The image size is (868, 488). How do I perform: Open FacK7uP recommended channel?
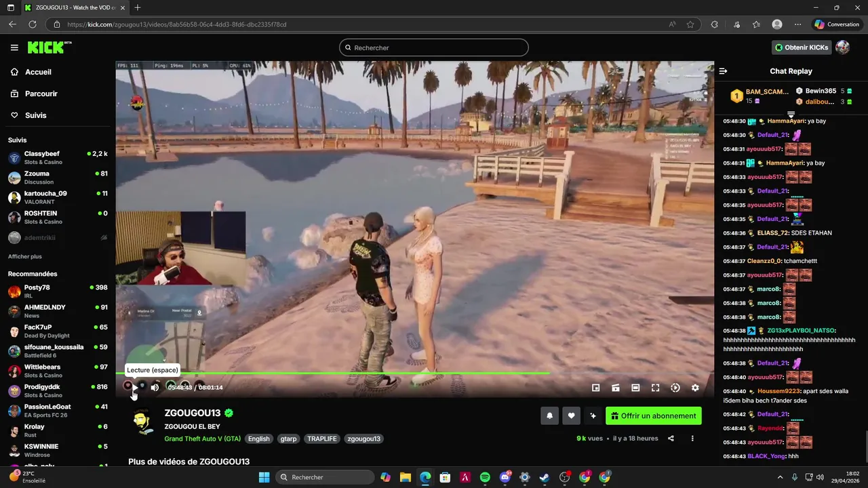pyautogui.click(x=58, y=331)
